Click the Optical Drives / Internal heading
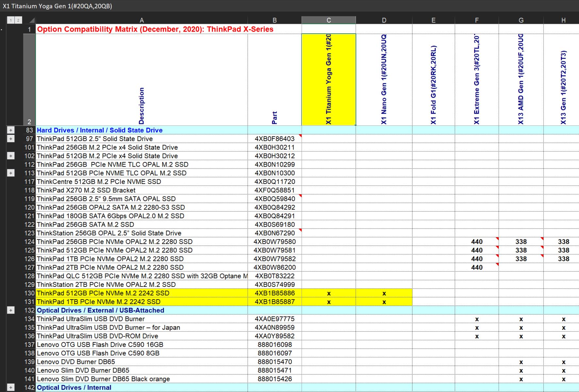579x392 pixels. pyautogui.click(x=74, y=387)
